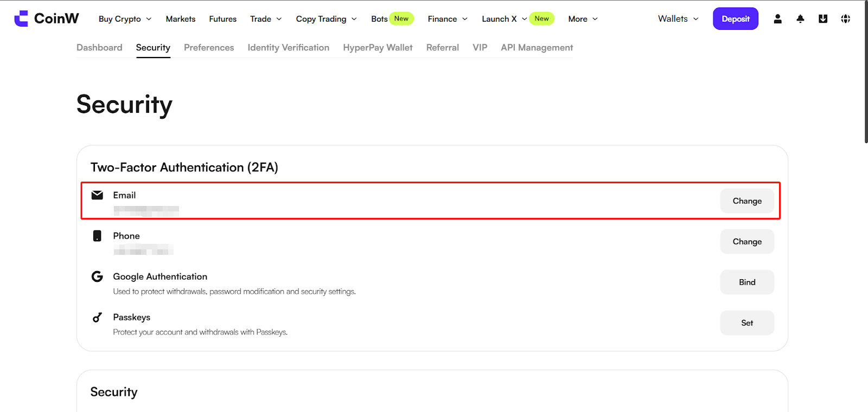Viewport: 868px width, 412px height.
Task: Go to the API Management tab
Action: 537,48
